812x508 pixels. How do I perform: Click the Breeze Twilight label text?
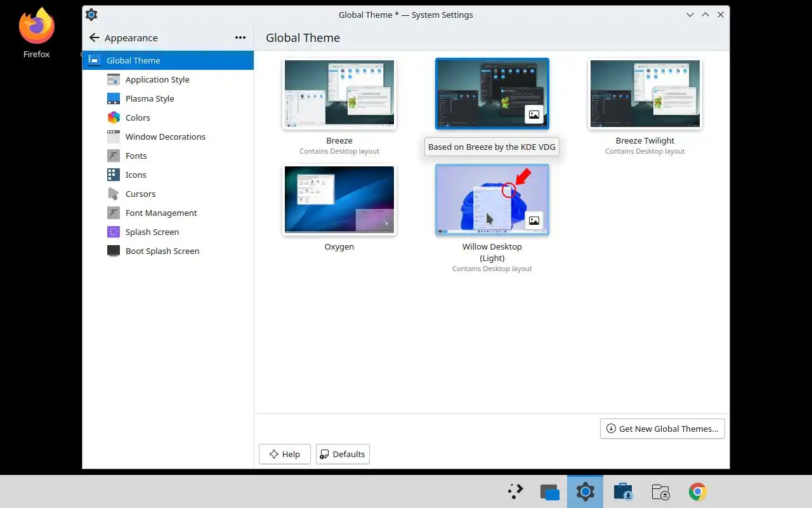tap(645, 140)
